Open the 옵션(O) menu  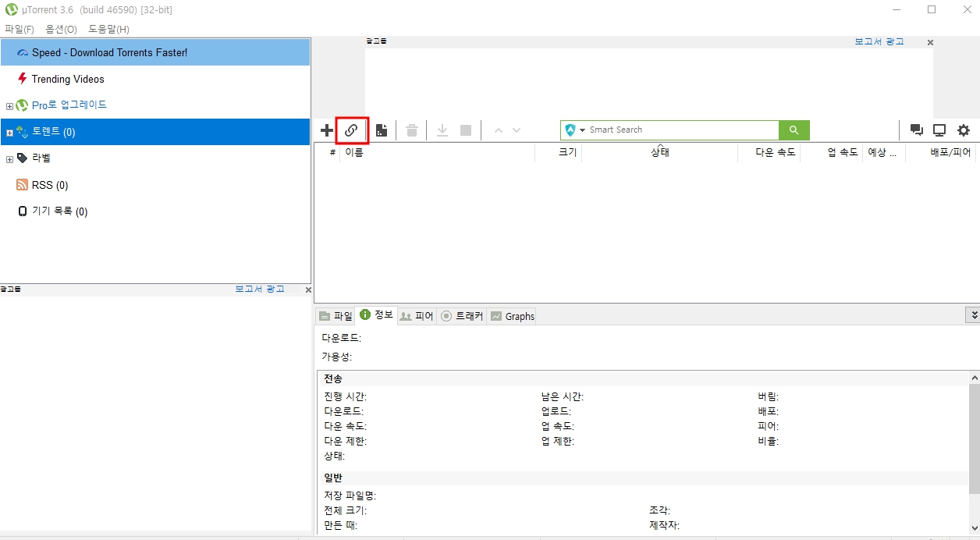click(x=61, y=29)
